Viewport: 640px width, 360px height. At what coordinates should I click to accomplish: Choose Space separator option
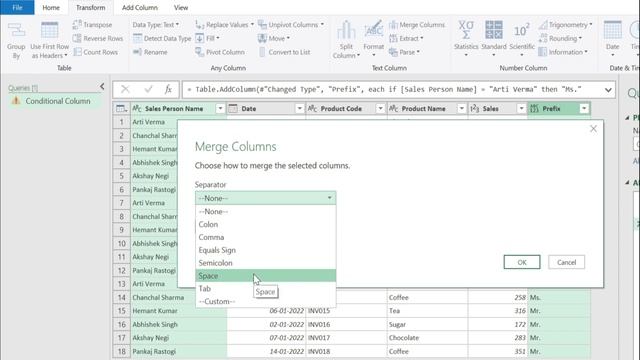[x=265, y=276]
